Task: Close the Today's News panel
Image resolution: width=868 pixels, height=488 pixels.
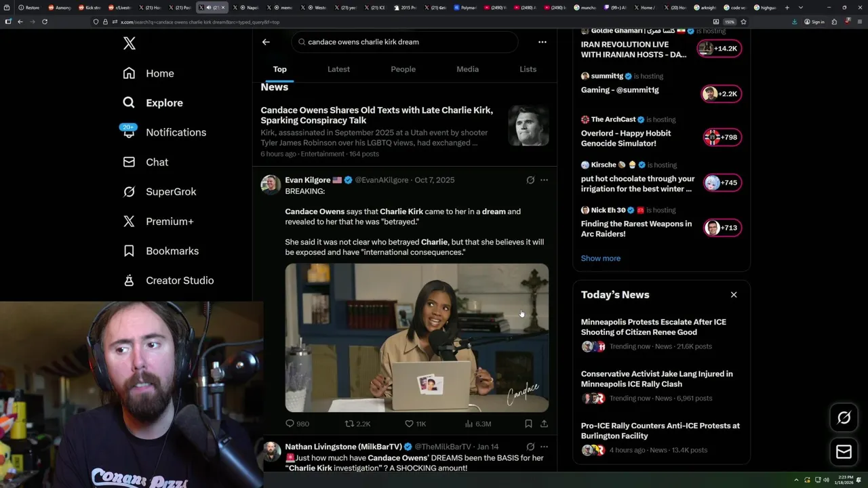Action: coord(734,295)
